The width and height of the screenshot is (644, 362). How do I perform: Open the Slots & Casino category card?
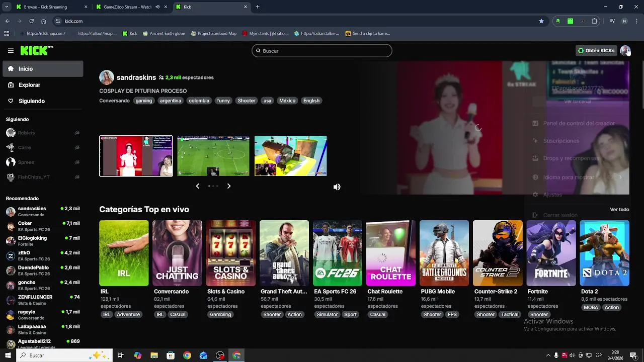230,253
